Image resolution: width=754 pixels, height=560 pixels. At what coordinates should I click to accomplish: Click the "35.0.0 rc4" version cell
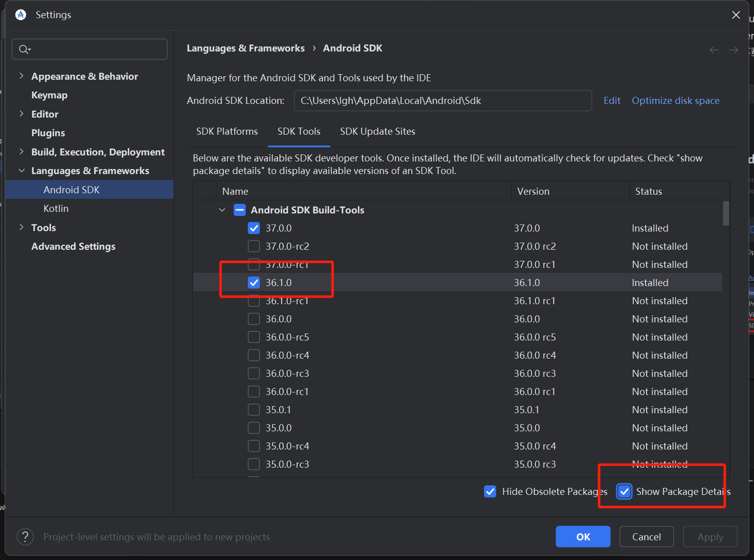(535, 446)
